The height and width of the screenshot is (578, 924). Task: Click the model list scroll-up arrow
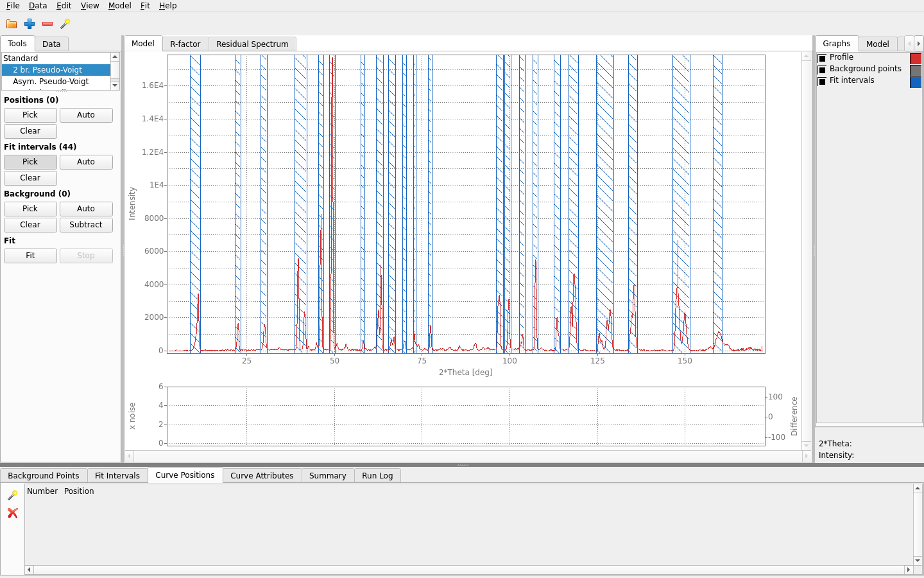click(x=115, y=57)
